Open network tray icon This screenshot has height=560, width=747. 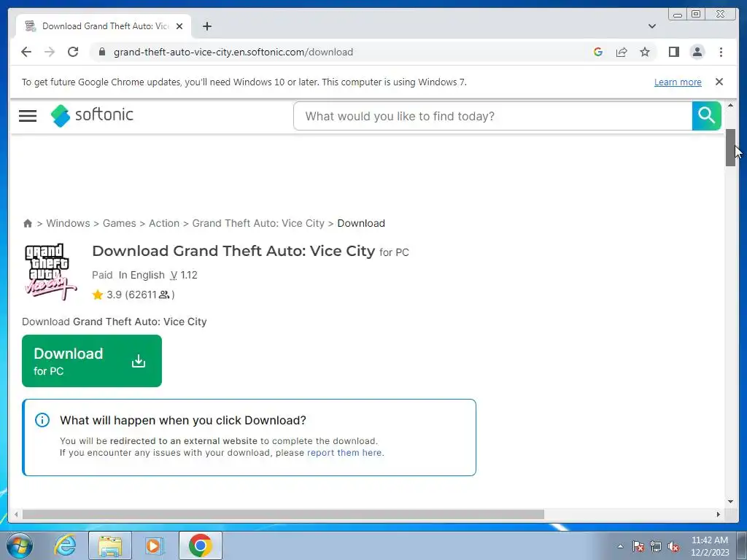[x=656, y=546]
